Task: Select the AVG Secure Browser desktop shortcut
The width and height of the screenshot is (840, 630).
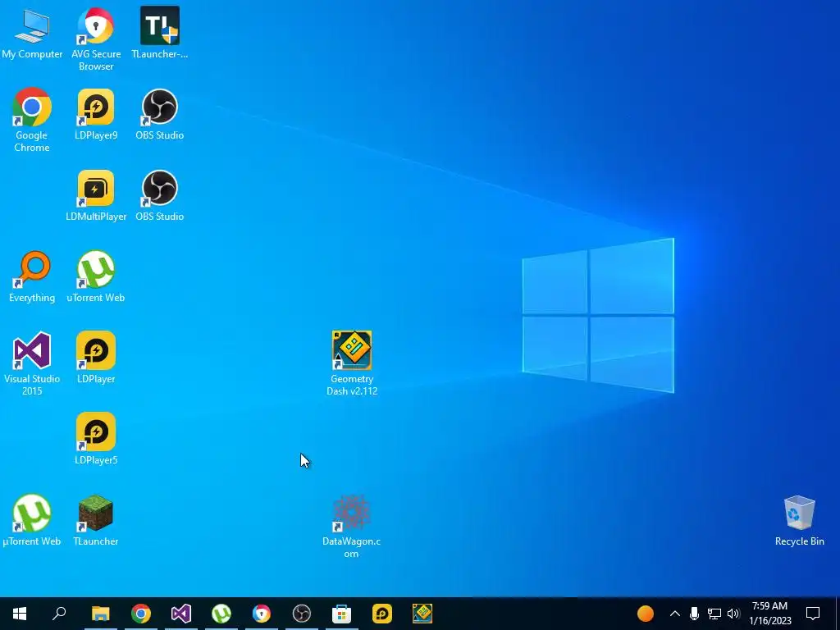Action: click(x=96, y=39)
